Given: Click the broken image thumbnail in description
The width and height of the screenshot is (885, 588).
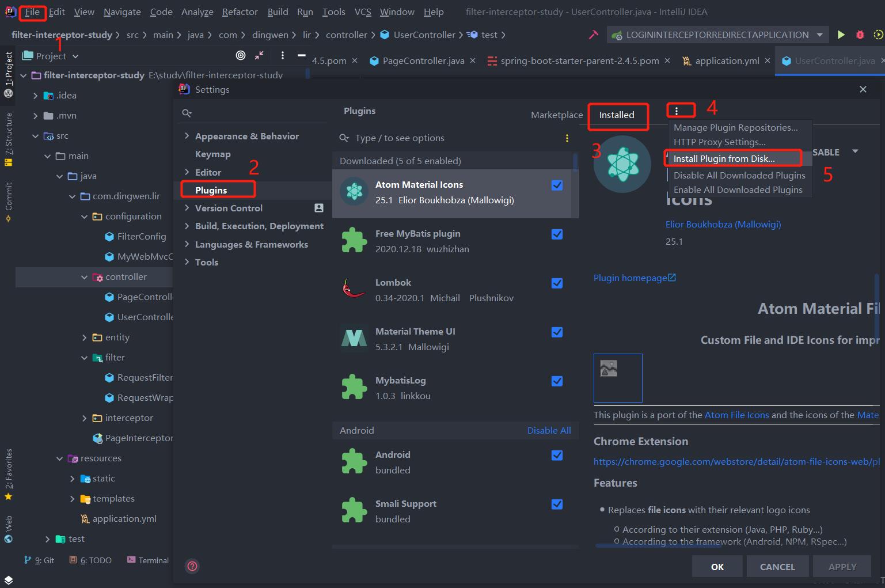Looking at the screenshot, I should point(618,378).
